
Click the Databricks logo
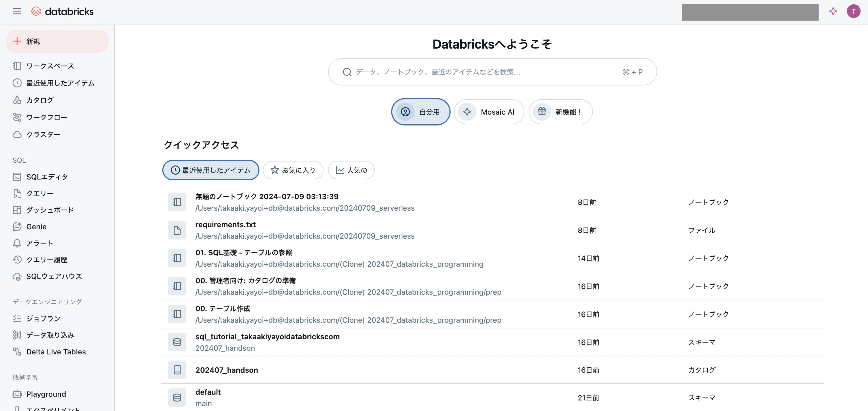pyautogui.click(x=62, y=11)
